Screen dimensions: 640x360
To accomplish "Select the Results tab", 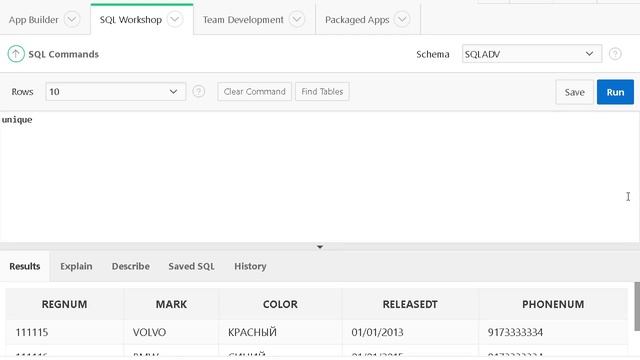I will (x=24, y=266).
